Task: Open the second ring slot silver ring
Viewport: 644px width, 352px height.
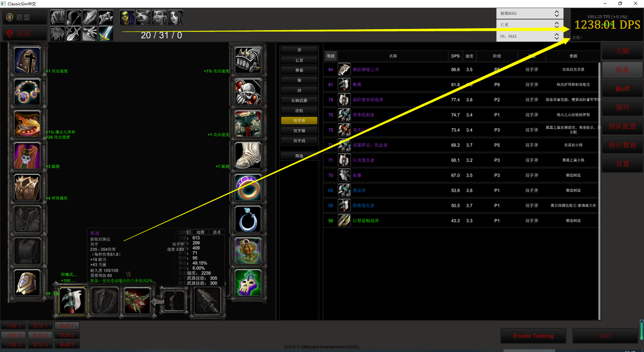Action: (x=248, y=219)
